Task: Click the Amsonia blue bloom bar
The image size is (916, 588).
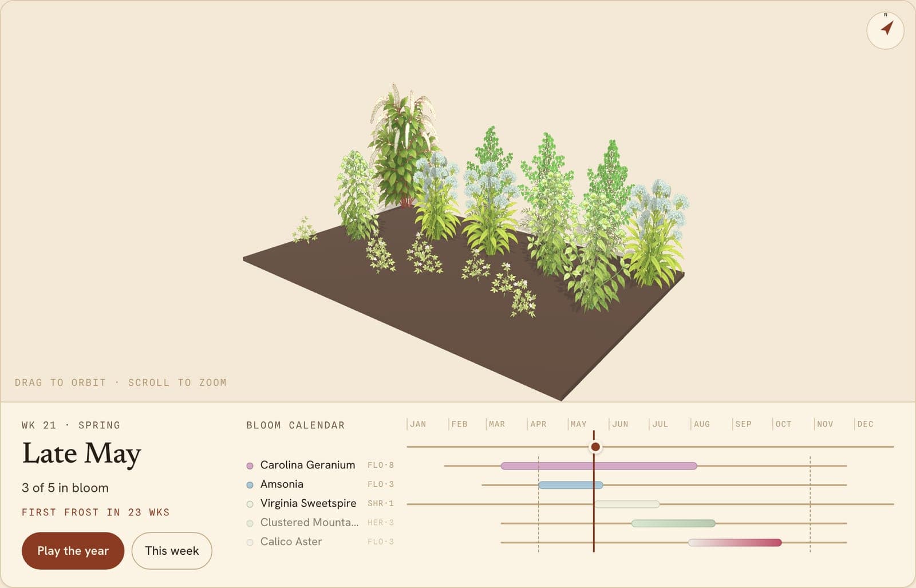Action: pyautogui.click(x=571, y=485)
